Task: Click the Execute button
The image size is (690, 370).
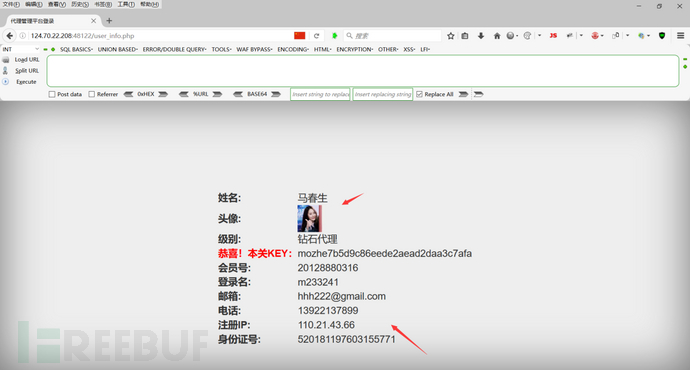Action: pyautogui.click(x=20, y=82)
